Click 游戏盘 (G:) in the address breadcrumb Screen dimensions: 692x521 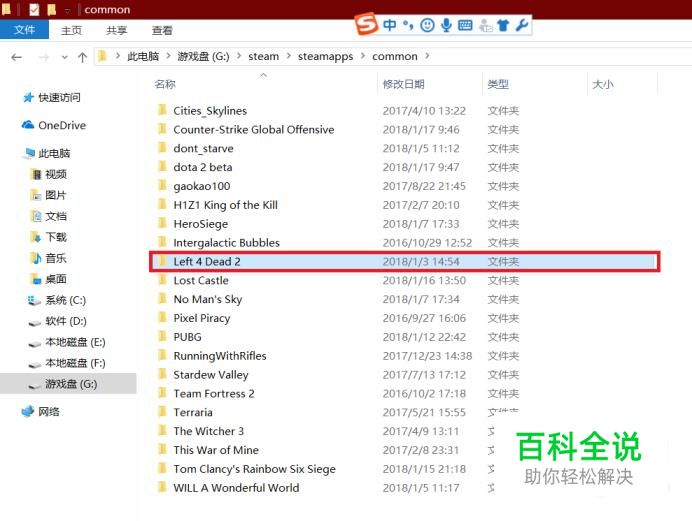(203, 56)
